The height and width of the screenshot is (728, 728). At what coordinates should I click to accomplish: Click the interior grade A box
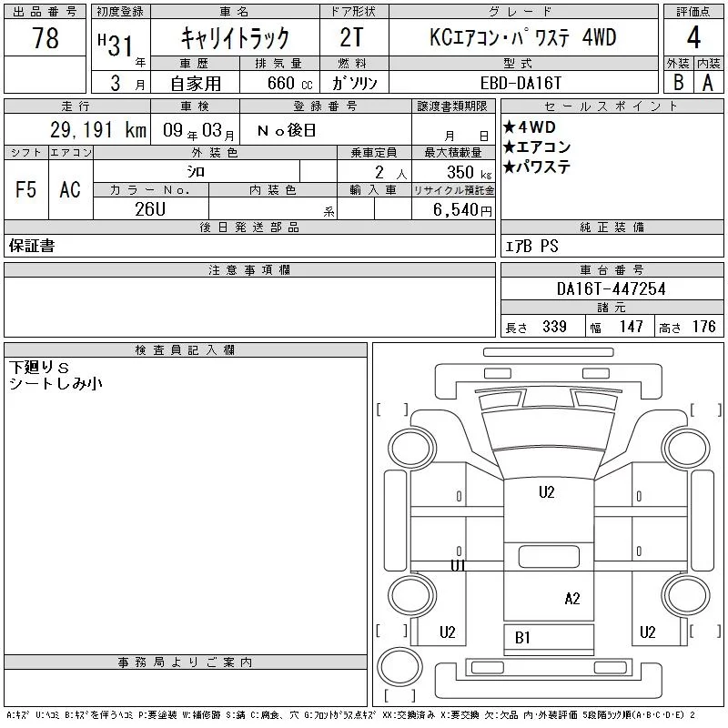(x=709, y=83)
